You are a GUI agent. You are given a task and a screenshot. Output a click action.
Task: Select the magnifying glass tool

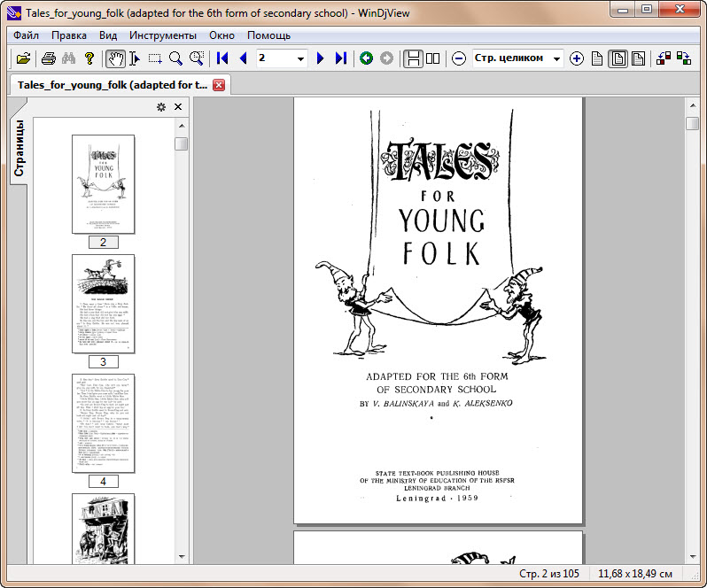(175, 58)
